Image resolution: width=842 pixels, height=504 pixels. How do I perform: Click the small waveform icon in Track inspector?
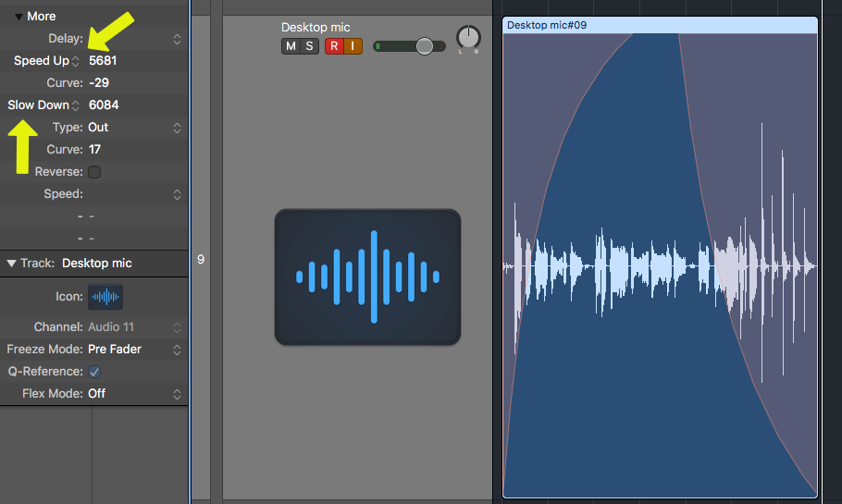click(105, 297)
